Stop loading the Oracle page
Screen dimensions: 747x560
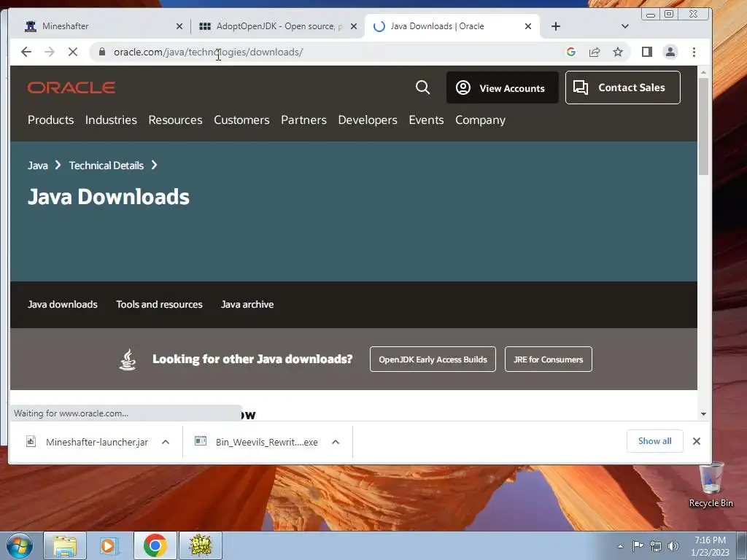(x=73, y=52)
